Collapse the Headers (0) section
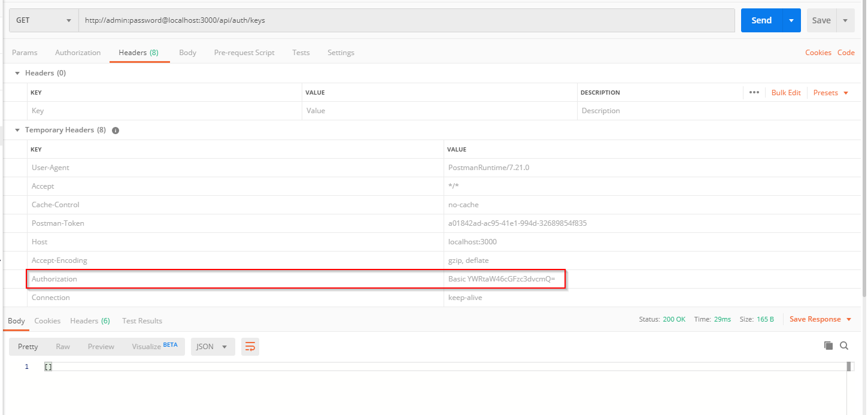 click(17, 72)
